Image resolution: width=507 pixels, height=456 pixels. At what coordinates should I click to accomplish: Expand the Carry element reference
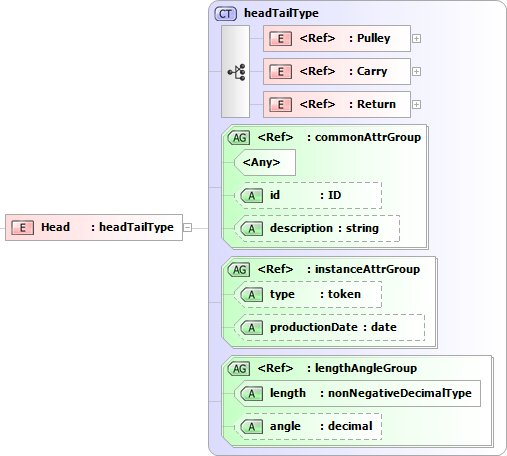pos(416,72)
